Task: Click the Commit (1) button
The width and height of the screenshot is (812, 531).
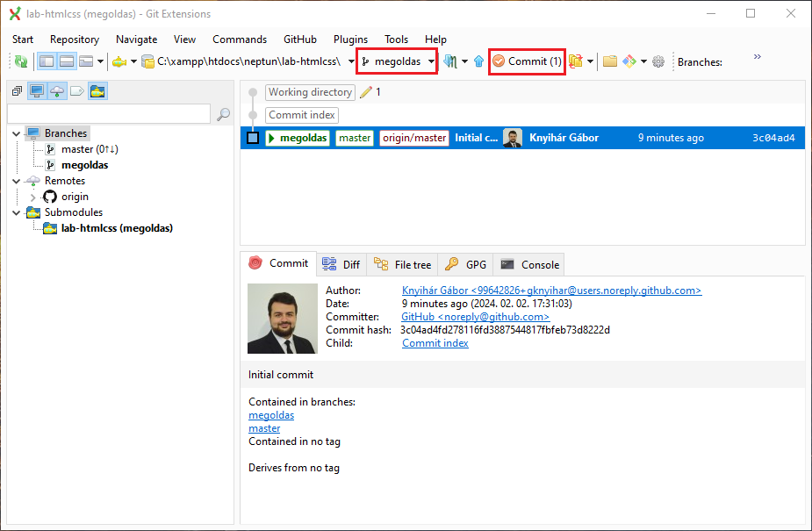Action: coord(527,61)
